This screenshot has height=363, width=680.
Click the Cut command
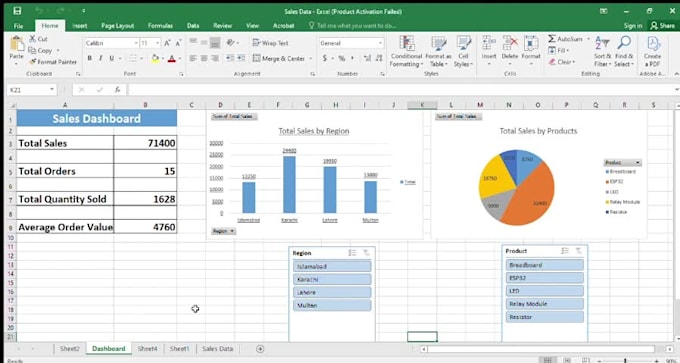pyautogui.click(x=38, y=39)
